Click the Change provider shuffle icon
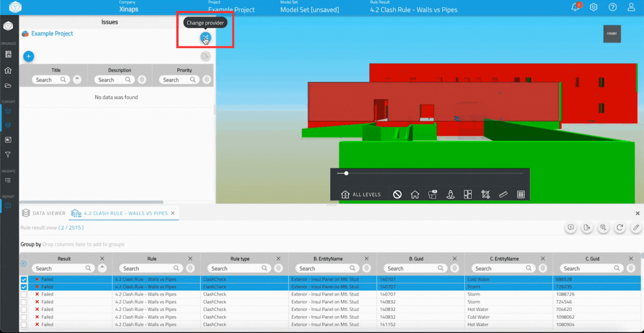The height and width of the screenshot is (333, 644). (x=205, y=38)
